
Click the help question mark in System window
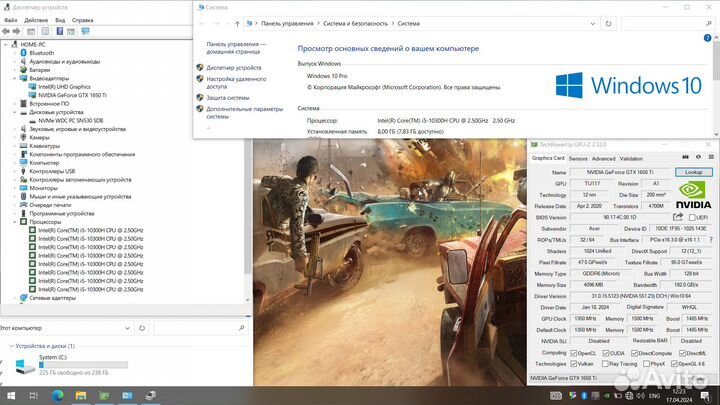707,38
